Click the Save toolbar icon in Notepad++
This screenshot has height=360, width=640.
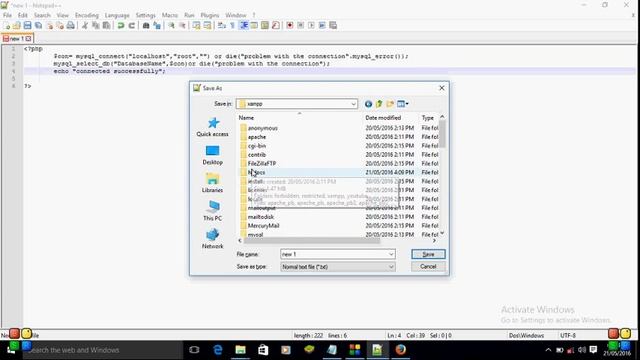click(x=27, y=25)
